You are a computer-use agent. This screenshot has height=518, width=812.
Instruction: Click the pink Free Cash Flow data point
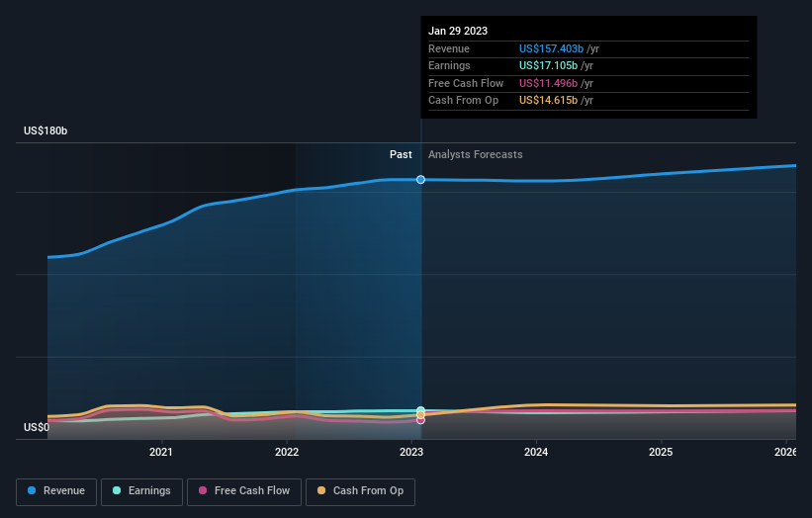coord(420,420)
